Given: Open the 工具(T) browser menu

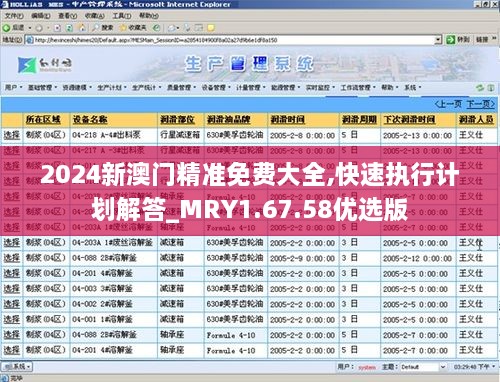Looking at the screenshot, I should (x=122, y=16).
